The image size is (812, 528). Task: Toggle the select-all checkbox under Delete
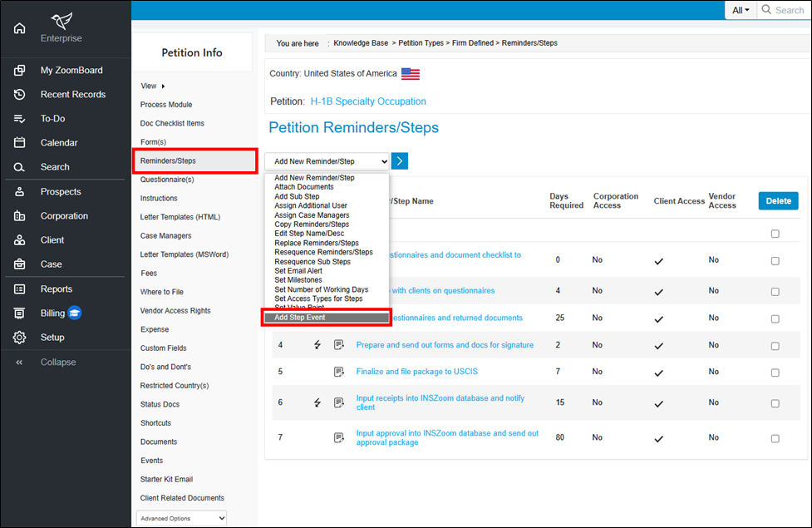(775, 234)
